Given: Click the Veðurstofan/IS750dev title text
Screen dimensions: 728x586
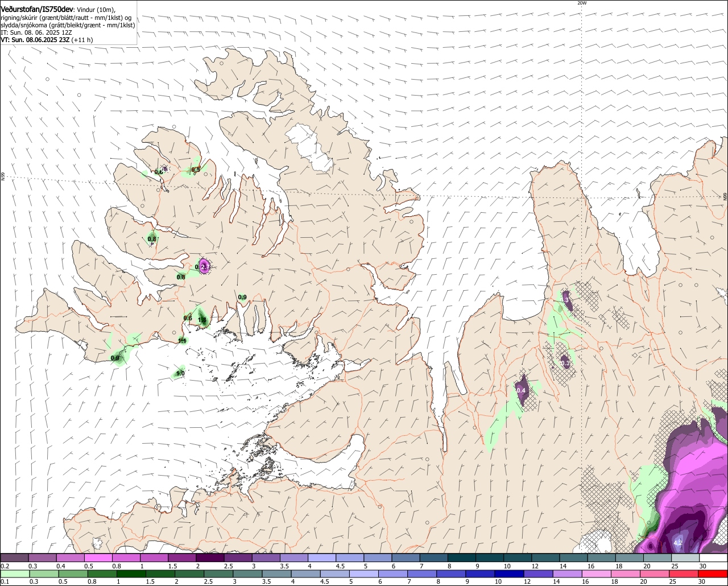Looking at the screenshot, I should [37, 9].
